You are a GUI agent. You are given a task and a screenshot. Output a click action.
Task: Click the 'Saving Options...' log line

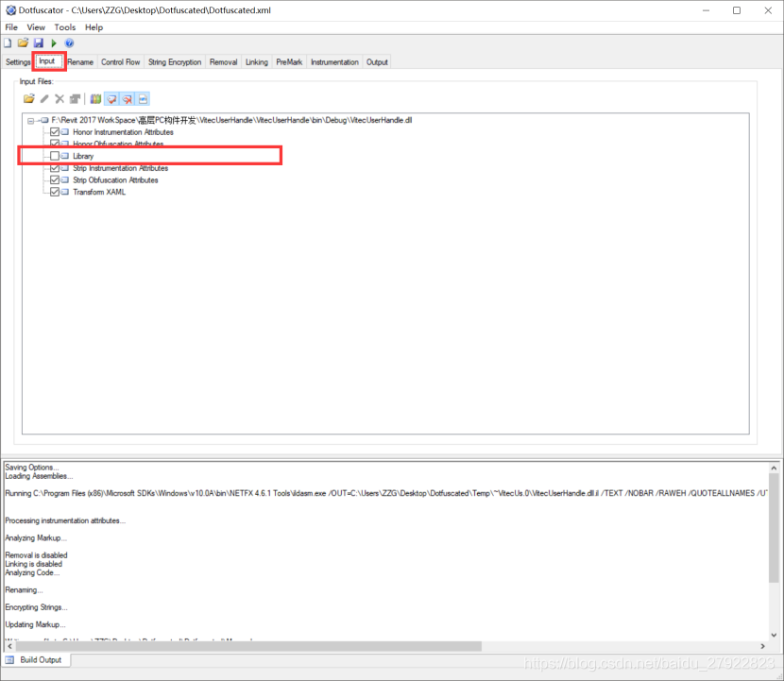(31, 467)
